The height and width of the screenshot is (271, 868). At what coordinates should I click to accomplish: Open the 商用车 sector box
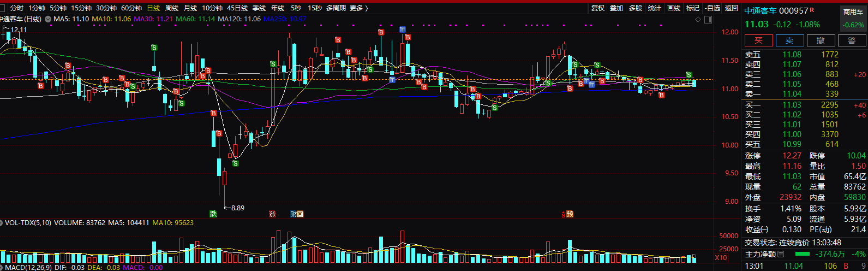click(853, 17)
